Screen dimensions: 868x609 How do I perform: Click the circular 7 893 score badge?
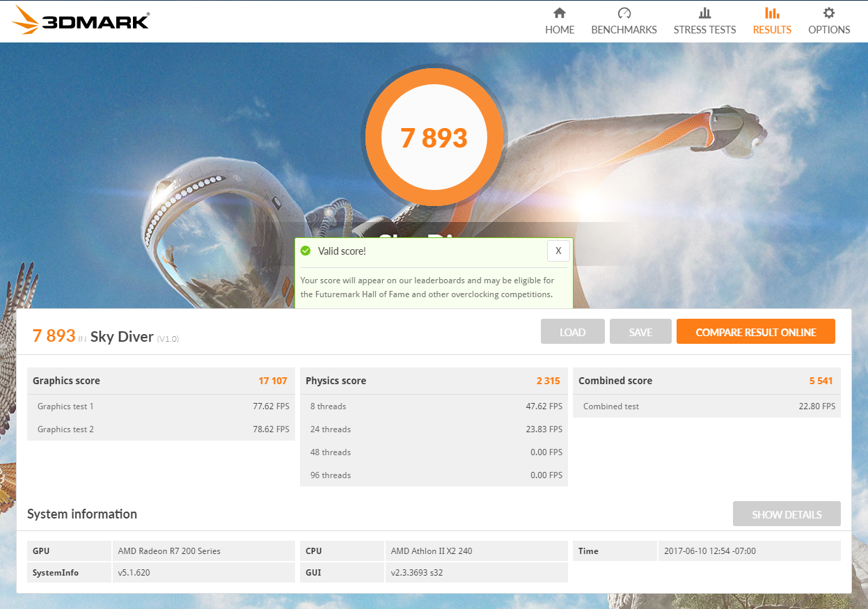tap(434, 136)
